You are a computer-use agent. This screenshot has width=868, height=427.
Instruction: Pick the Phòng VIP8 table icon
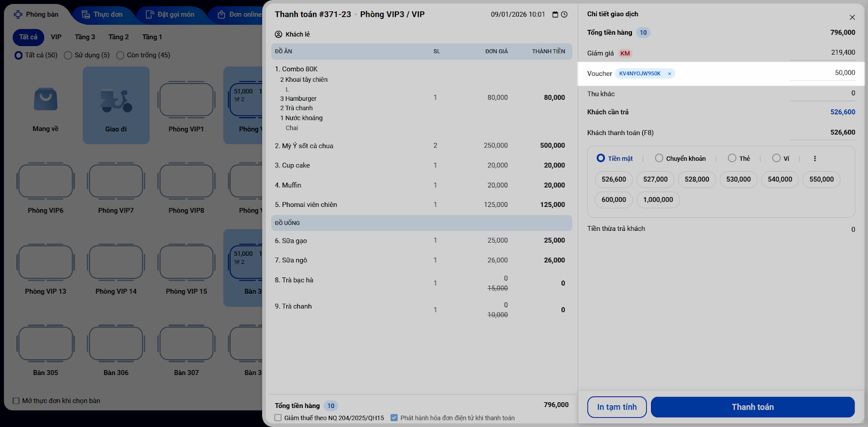[x=186, y=181]
